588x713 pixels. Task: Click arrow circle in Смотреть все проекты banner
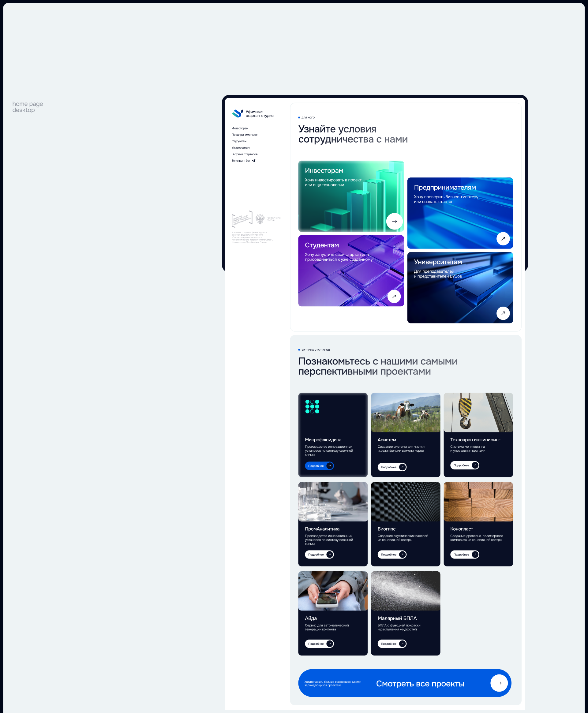tap(499, 683)
